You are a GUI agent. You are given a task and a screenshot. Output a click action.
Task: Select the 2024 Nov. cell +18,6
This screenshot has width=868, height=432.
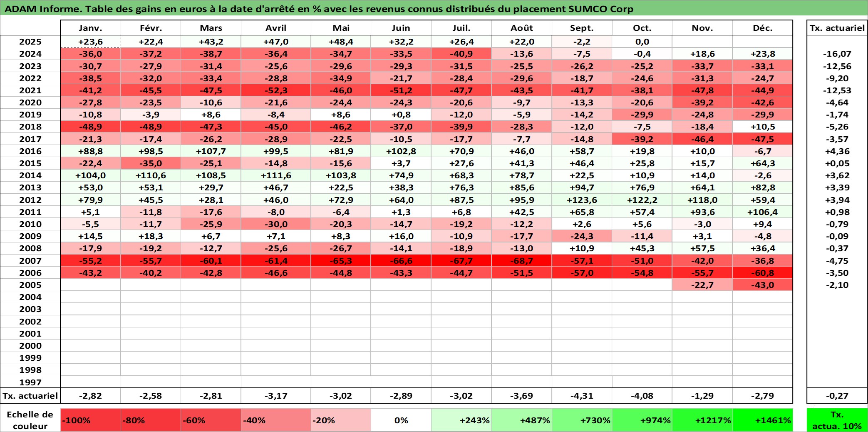(702, 54)
